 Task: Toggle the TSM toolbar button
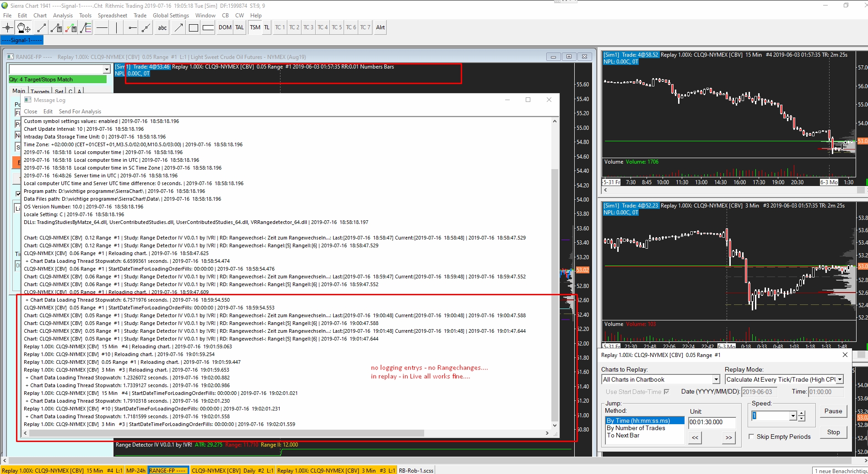[255, 27]
